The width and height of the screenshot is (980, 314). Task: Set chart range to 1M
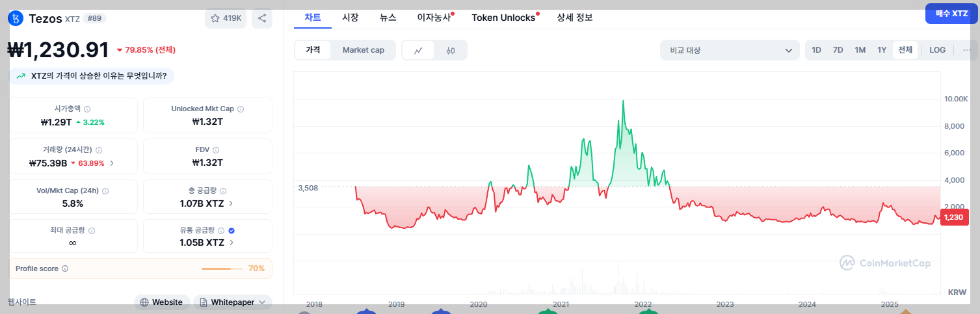pyautogui.click(x=860, y=50)
